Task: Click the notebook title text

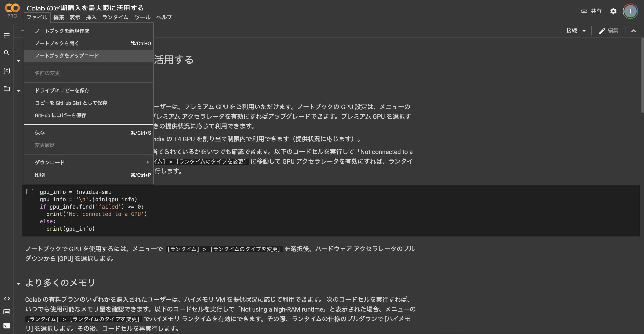Action: pyautogui.click(x=85, y=8)
